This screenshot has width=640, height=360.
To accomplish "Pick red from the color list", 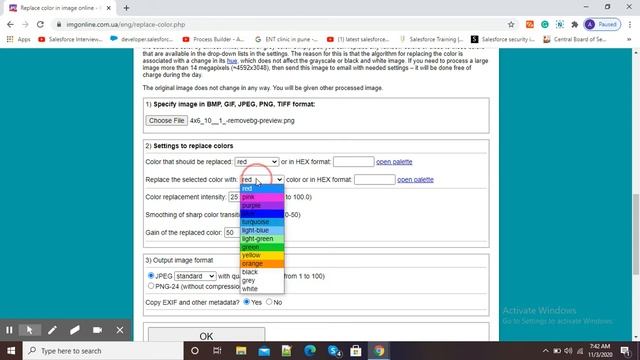I will coord(262,189).
